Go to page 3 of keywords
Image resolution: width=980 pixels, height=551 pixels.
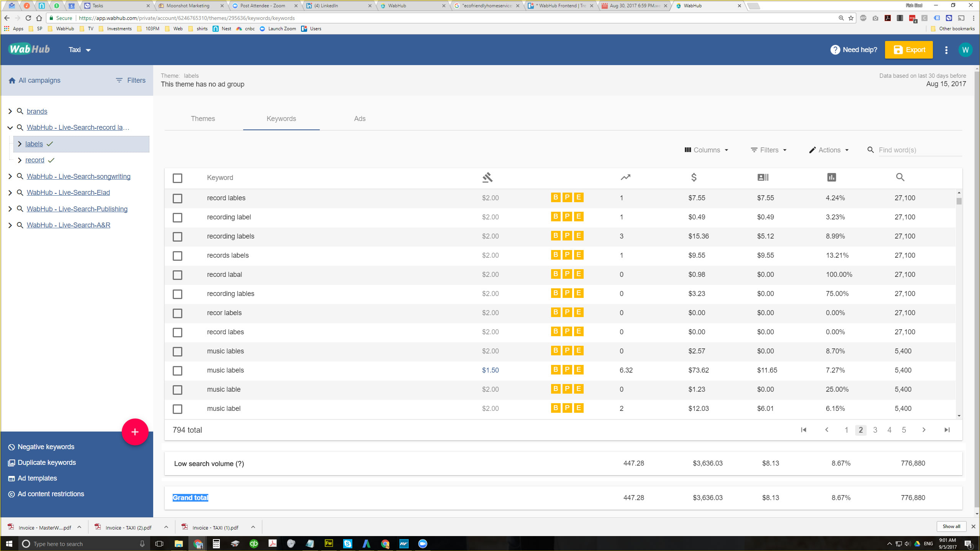(875, 430)
